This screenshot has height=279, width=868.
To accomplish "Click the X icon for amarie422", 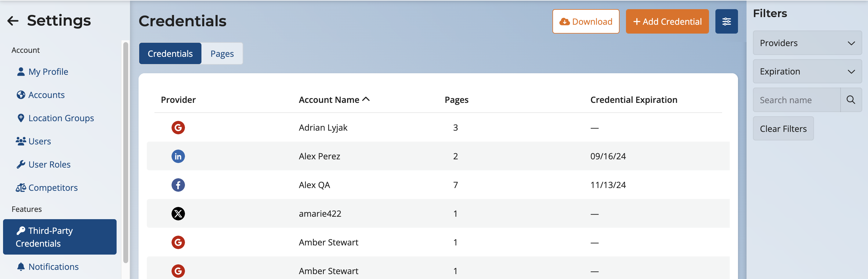I will (x=178, y=214).
